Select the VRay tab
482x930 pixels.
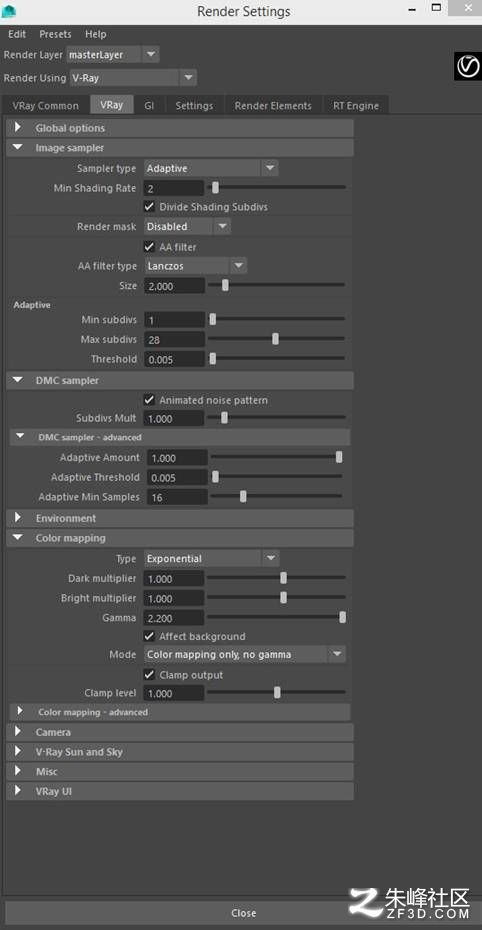[111, 105]
